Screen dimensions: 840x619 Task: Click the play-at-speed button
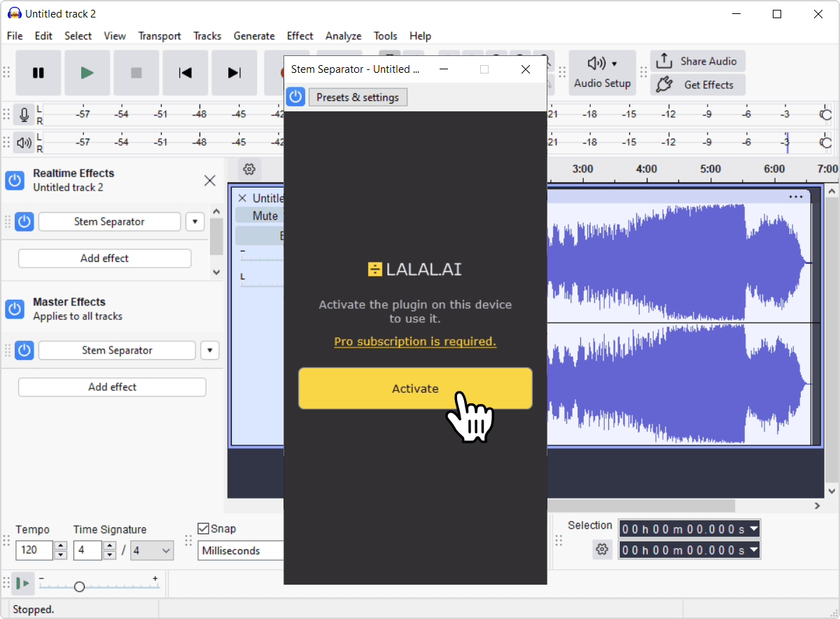23,583
